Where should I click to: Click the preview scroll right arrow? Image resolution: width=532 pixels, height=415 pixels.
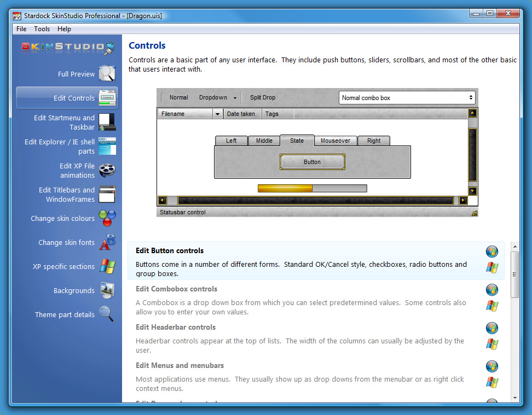click(463, 200)
